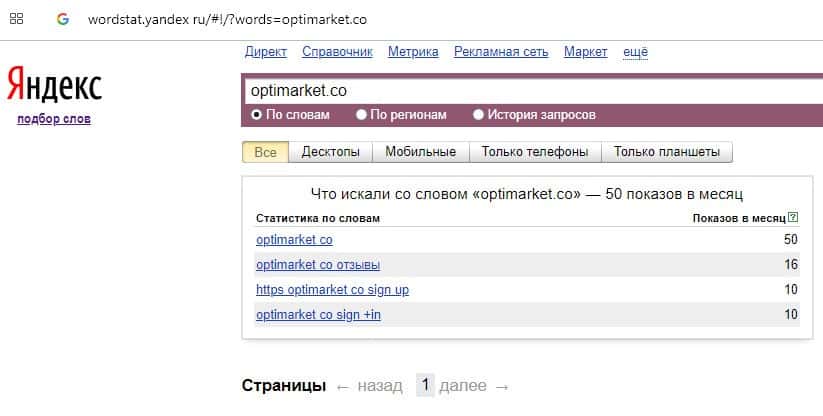Open the "Директ" link
Viewport: 823px width, 416px height.
pos(265,52)
